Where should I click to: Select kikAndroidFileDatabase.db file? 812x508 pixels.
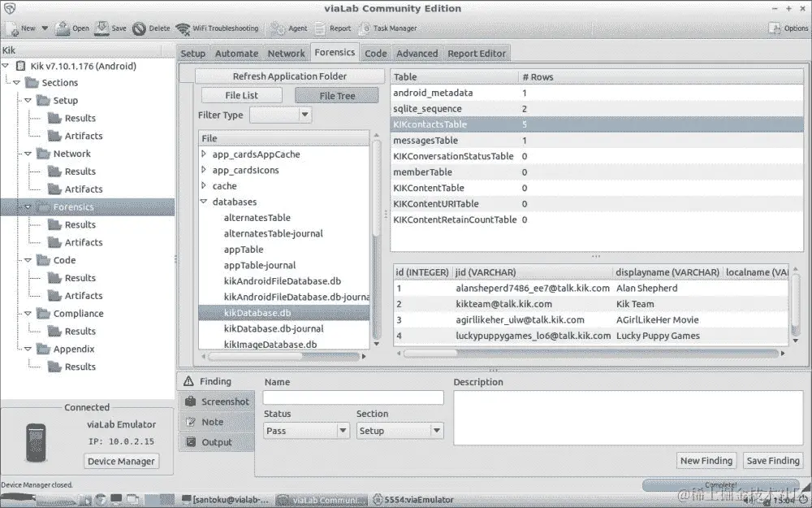coord(283,281)
